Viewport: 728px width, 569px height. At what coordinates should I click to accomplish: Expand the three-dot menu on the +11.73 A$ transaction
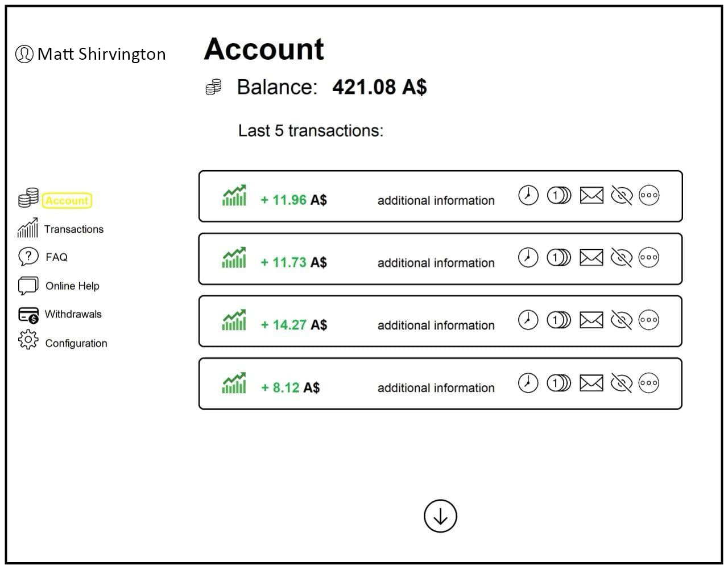pos(649,258)
